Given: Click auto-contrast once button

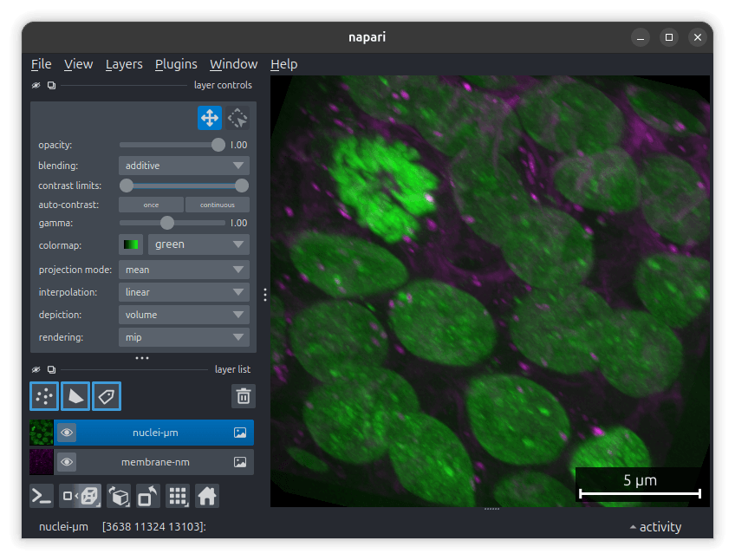Looking at the screenshot, I should pyautogui.click(x=151, y=205).
